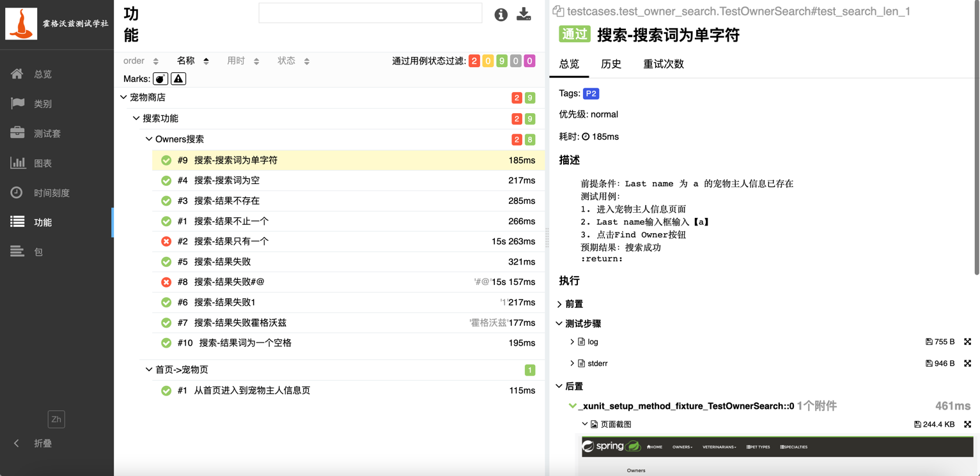The image size is (980, 476).
Task: Open test case #1 搜索-结果不止一个
Action: tap(348, 221)
